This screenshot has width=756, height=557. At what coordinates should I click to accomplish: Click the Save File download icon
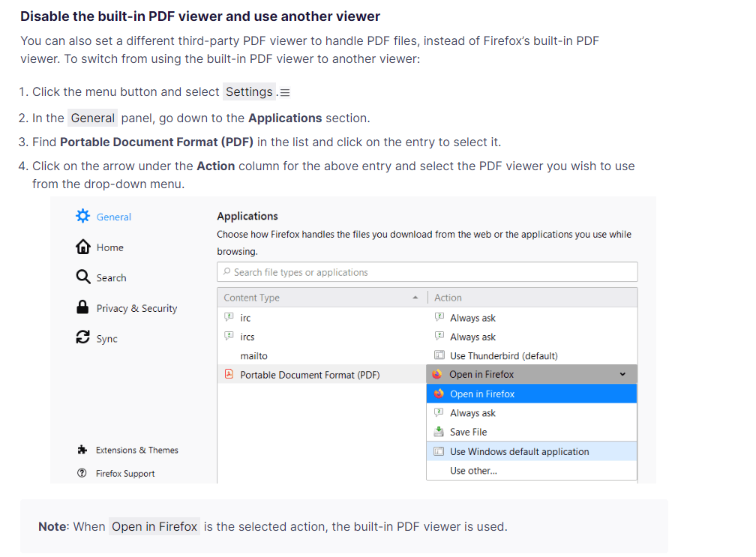[439, 431]
